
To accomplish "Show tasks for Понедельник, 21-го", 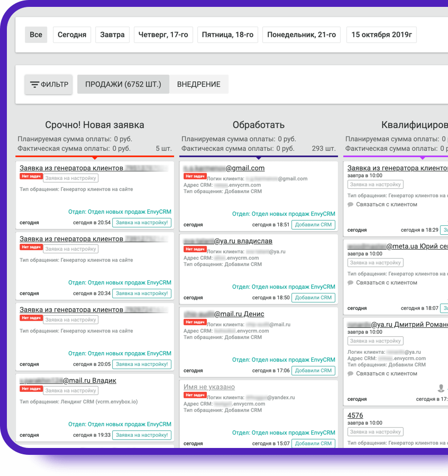I will point(301,35).
